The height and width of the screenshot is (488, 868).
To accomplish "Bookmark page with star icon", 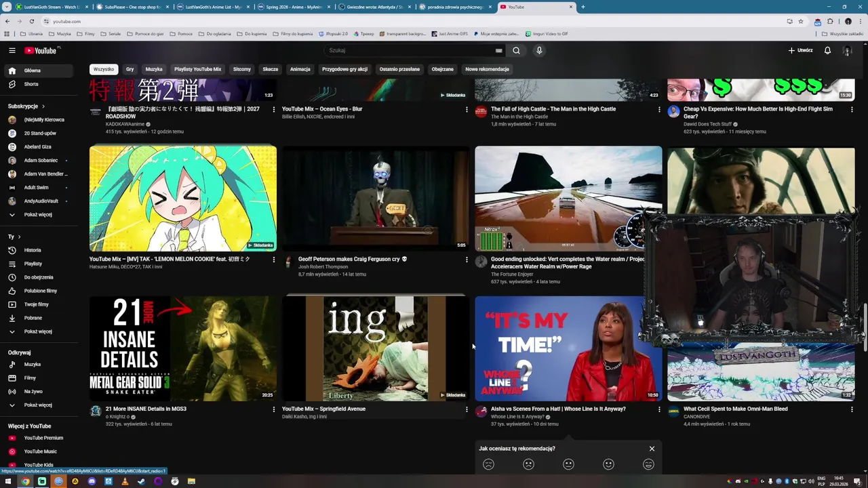I will click(801, 21).
